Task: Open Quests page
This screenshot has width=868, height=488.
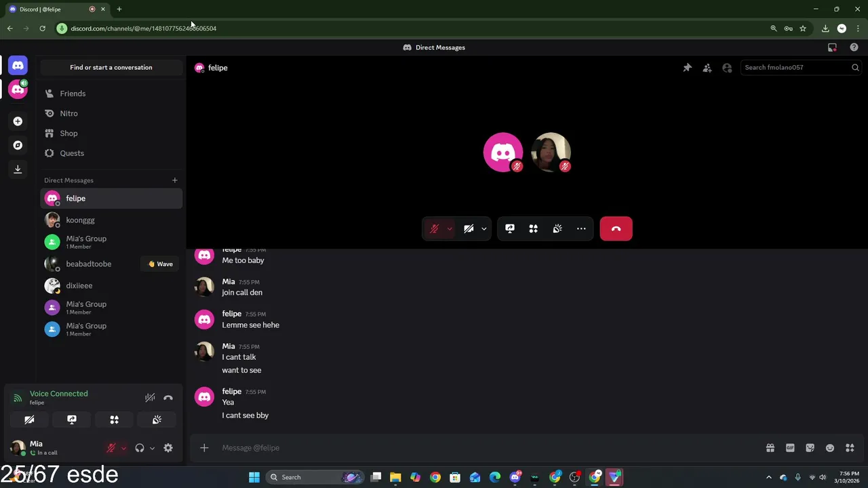Action: tap(111, 153)
